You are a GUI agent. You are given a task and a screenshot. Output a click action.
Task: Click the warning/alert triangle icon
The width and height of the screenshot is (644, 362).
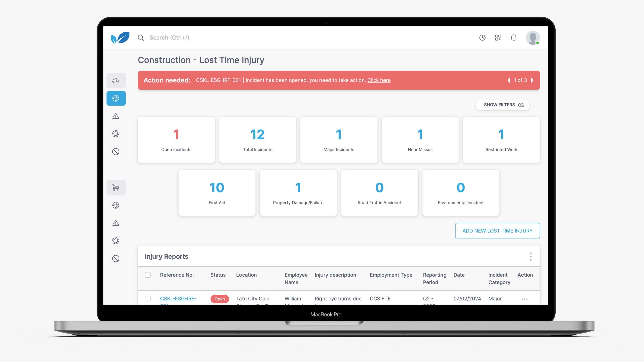(x=116, y=116)
